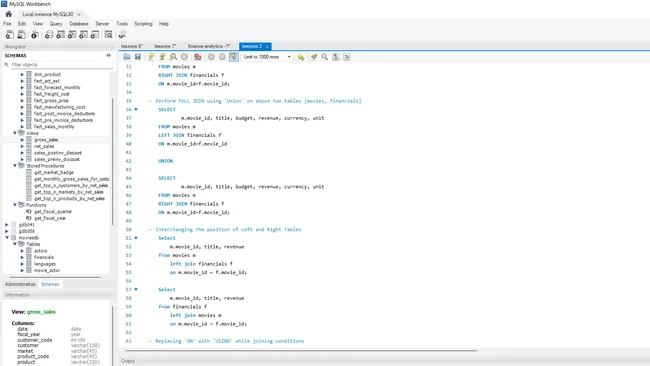
Task: Select the Schemas navigator tab
Action: [50, 284]
